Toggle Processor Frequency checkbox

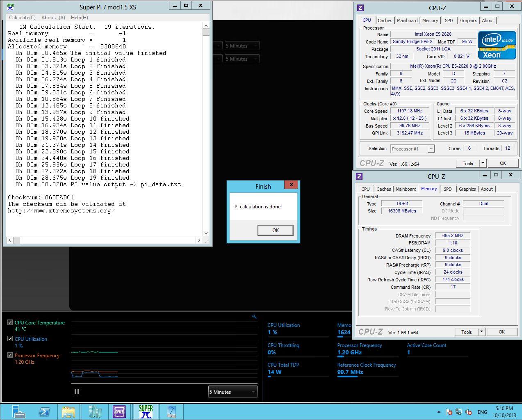10,355
